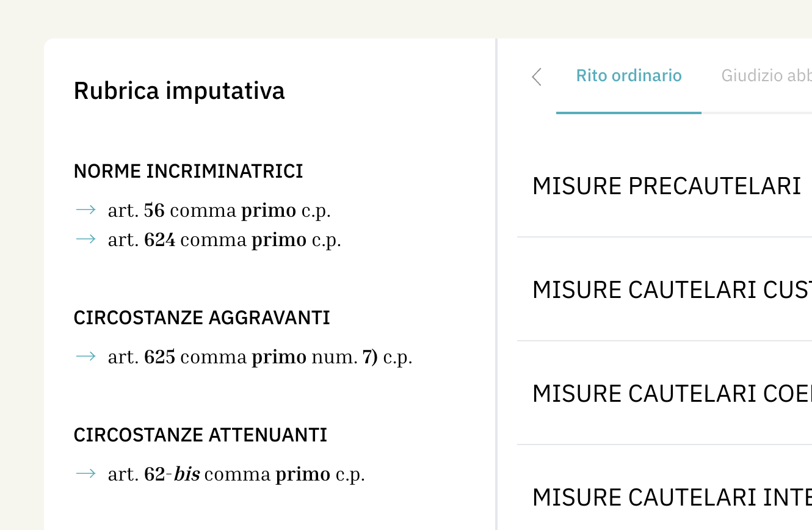Click the NORME INCRIMINATRICI heading

[x=188, y=172]
